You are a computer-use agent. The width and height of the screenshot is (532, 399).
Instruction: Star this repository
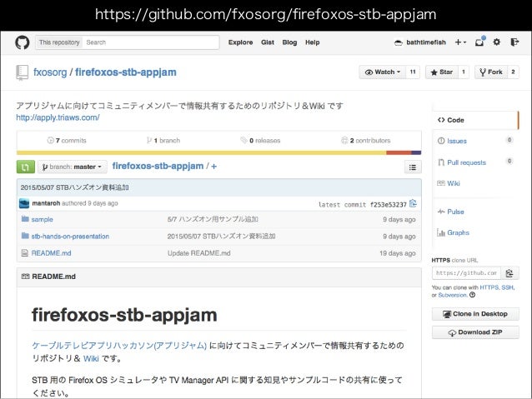click(x=442, y=72)
